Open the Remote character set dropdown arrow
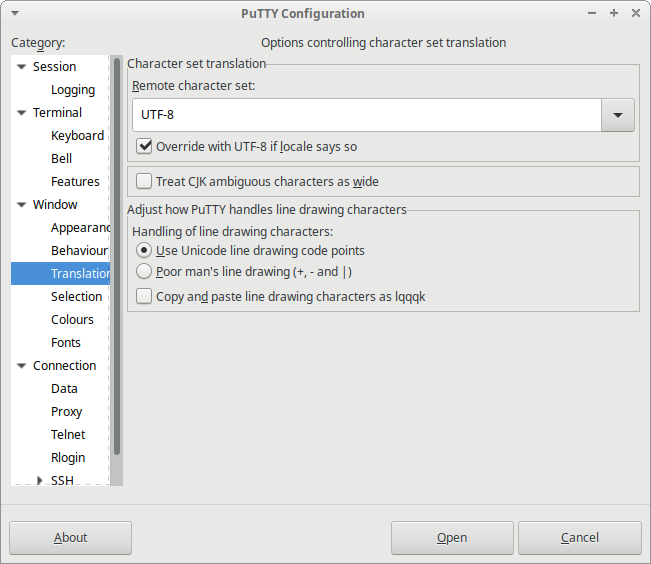This screenshot has width=651, height=564. coord(617,116)
